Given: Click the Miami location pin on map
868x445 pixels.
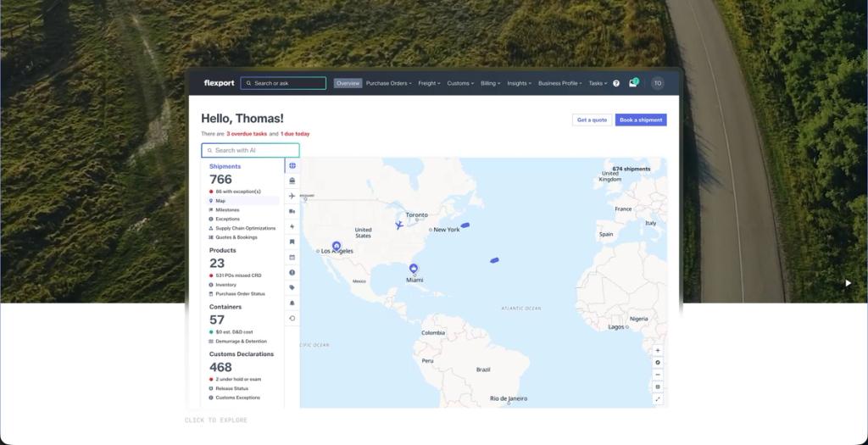Looking at the screenshot, I should coord(413,269).
